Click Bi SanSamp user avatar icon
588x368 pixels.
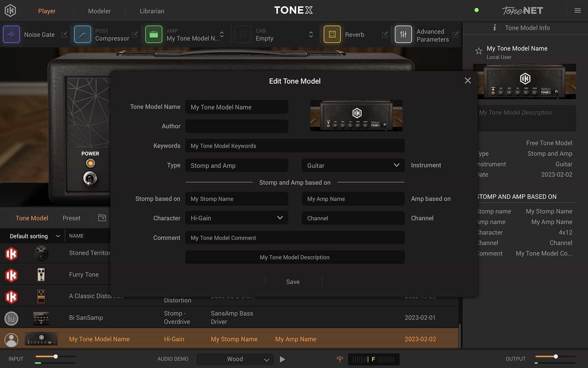pyautogui.click(x=11, y=318)
